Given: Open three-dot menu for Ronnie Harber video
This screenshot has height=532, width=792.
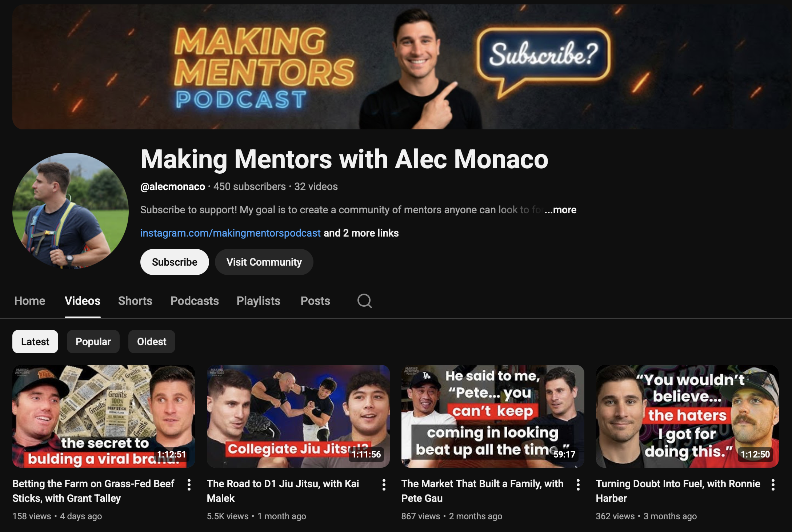Looking at the screenshot, I should coord(773,485).
